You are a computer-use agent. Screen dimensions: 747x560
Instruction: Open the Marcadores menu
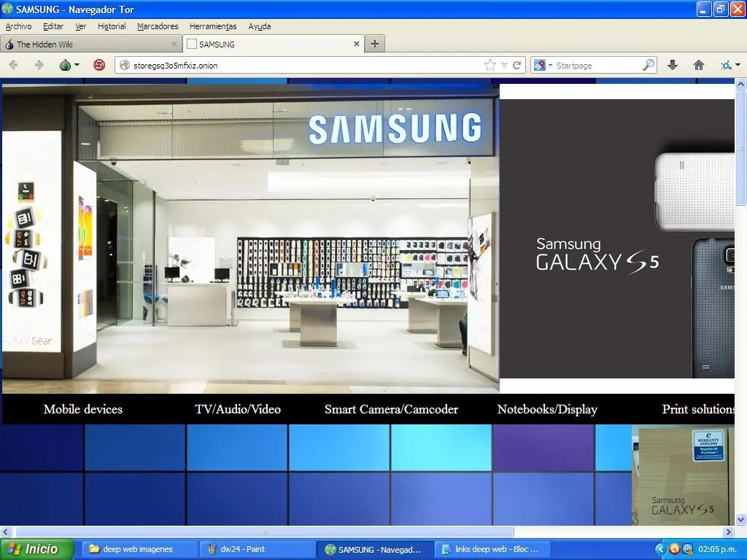click(x=158, y=26)
